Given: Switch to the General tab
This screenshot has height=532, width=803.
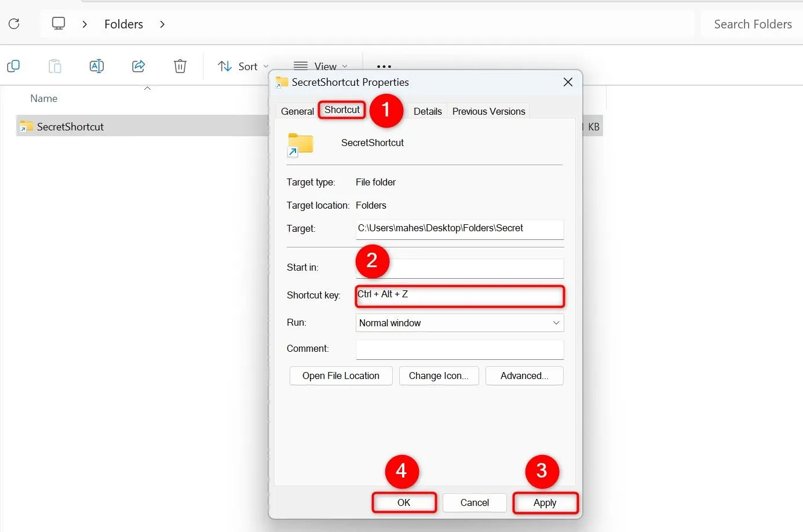Looking at the screenshot, I should [297, 111].
